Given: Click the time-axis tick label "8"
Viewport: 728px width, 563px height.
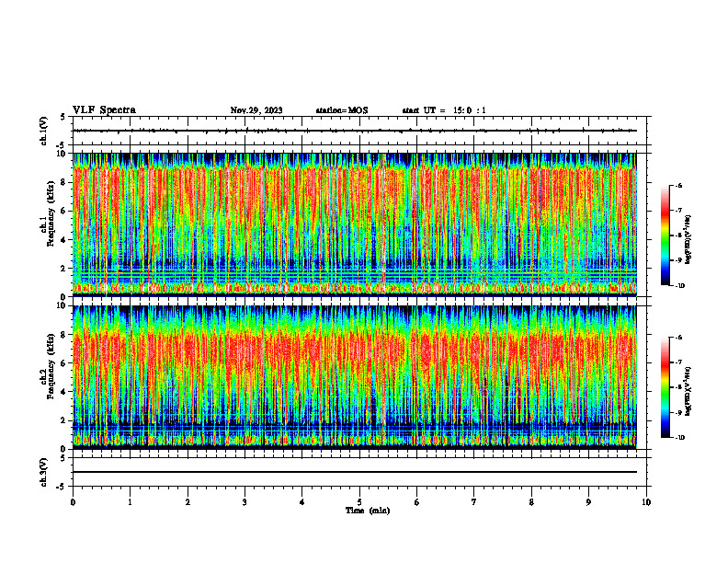Looking at the screenshot, I should tap(531, 502).
